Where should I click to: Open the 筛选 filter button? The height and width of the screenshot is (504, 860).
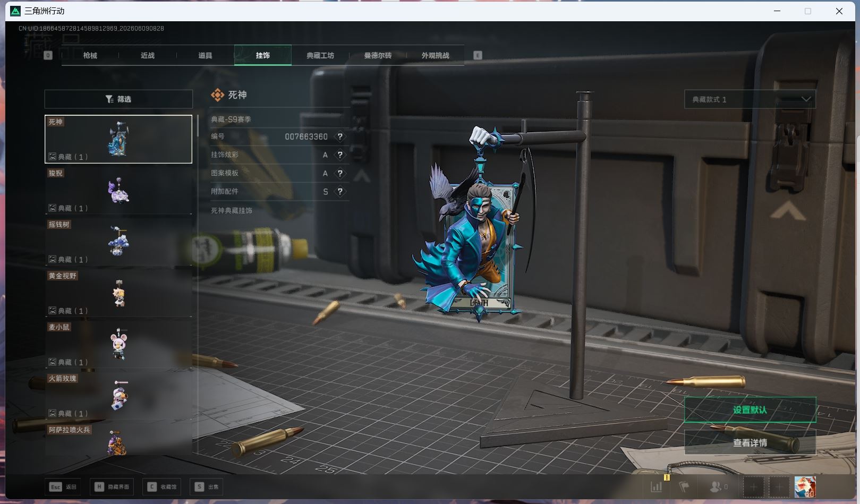118,99
